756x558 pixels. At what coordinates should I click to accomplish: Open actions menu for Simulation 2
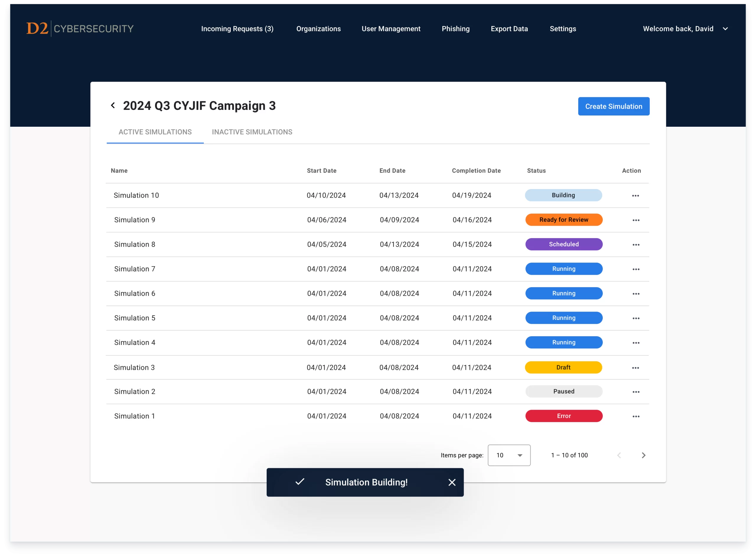click(x=636, y=392)
